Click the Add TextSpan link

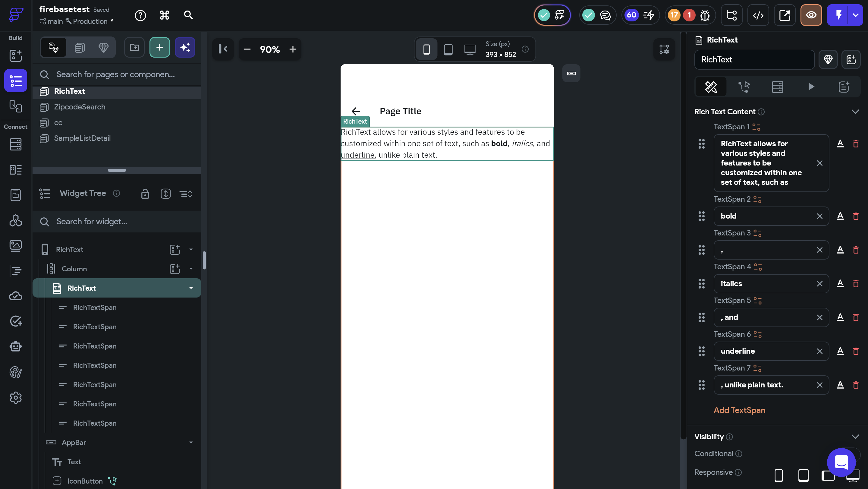pos(739,410)
